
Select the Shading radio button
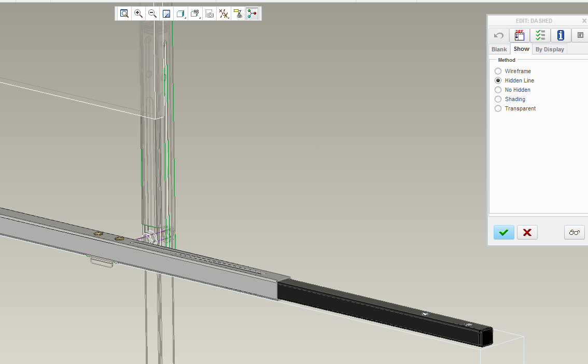point(498,100)
